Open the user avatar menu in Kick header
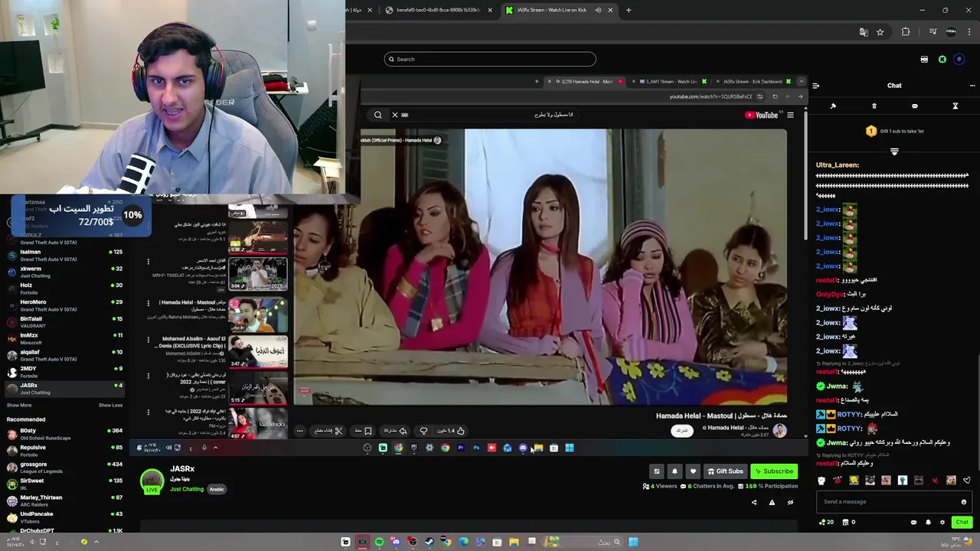Viewport: 980px width, 551px height. tap(959, 59)
